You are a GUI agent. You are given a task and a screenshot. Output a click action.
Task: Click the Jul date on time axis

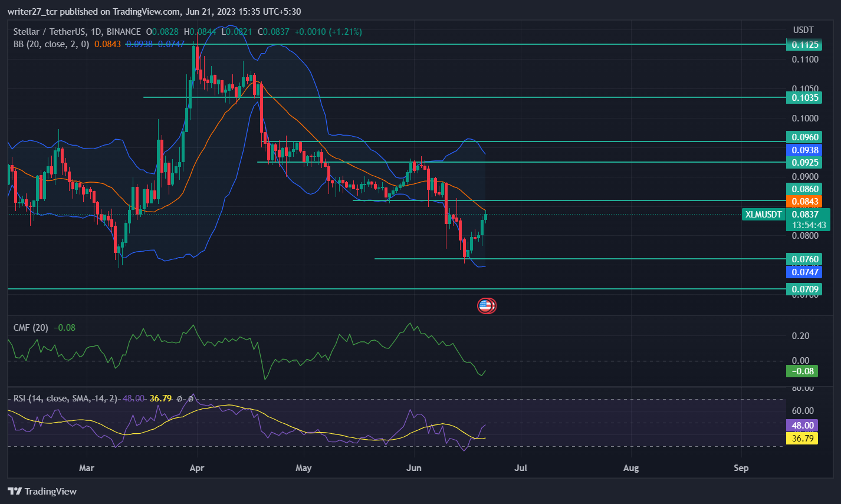[x=521, y=468]
